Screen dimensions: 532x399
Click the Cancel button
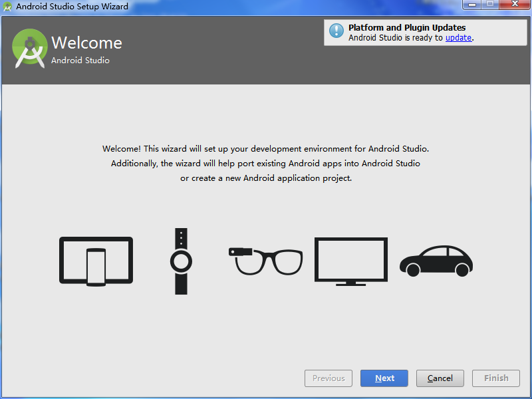pos(440,378)
